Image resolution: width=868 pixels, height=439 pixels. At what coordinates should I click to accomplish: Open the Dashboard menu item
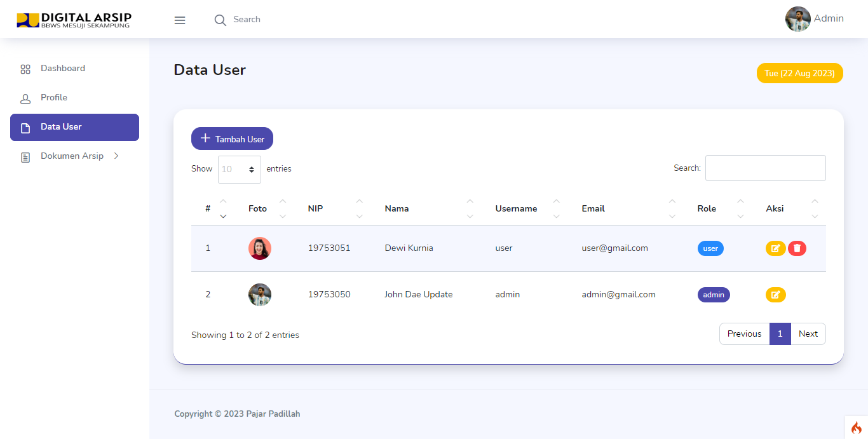click(x=63, y=68)
